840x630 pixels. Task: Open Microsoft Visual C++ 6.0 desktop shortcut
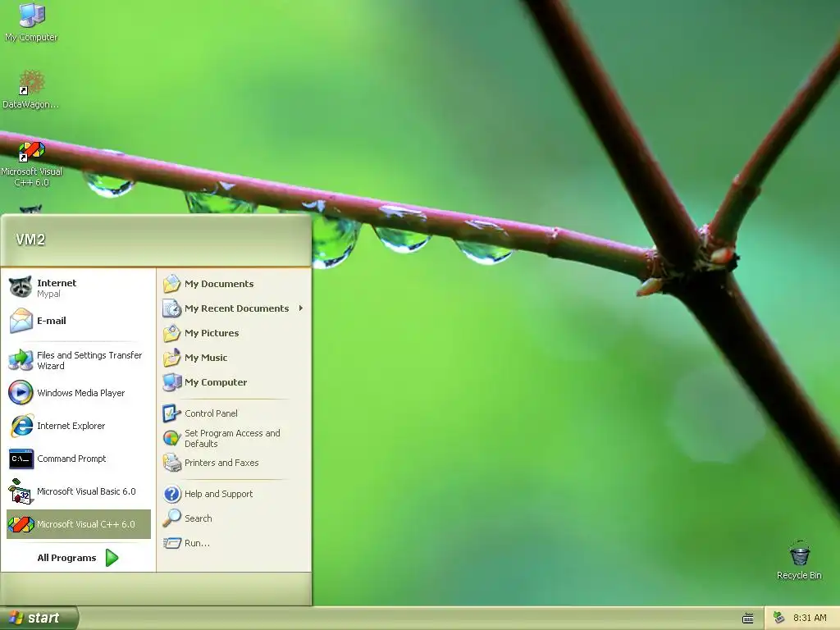coord(31,163)
